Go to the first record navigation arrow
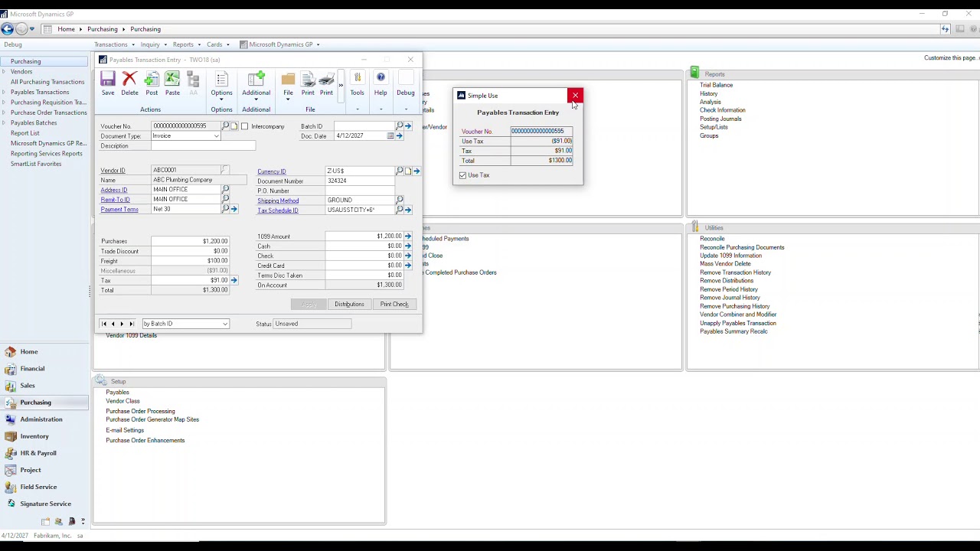Screen dimensions: 980x551 [x=103, y=324]
